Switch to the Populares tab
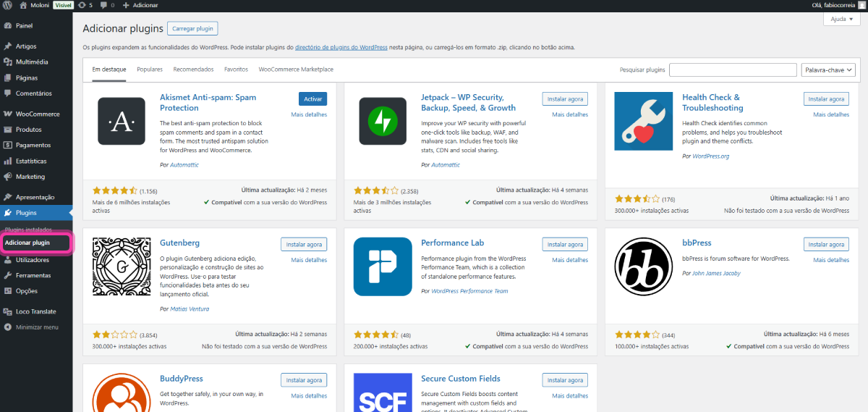This screenshot has height=412, width=868. [x=150, y=70]
